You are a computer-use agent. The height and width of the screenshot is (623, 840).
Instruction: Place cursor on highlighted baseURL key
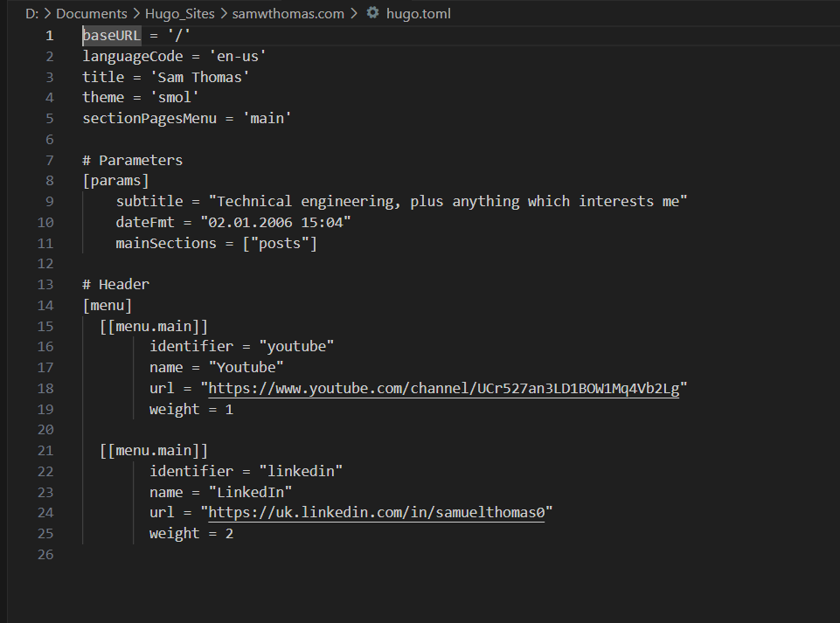pyautogui.click(x=111, y=36)
